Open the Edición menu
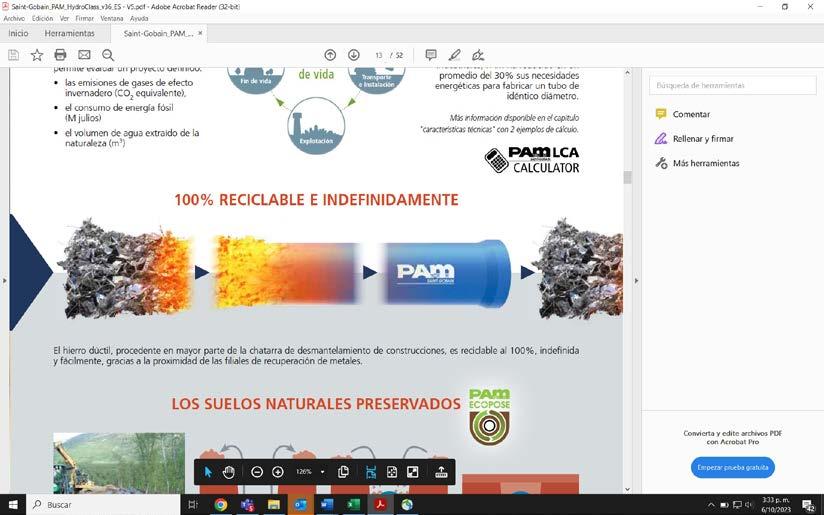The width and height of the screenshot is (824, 515). coord(42,18)
